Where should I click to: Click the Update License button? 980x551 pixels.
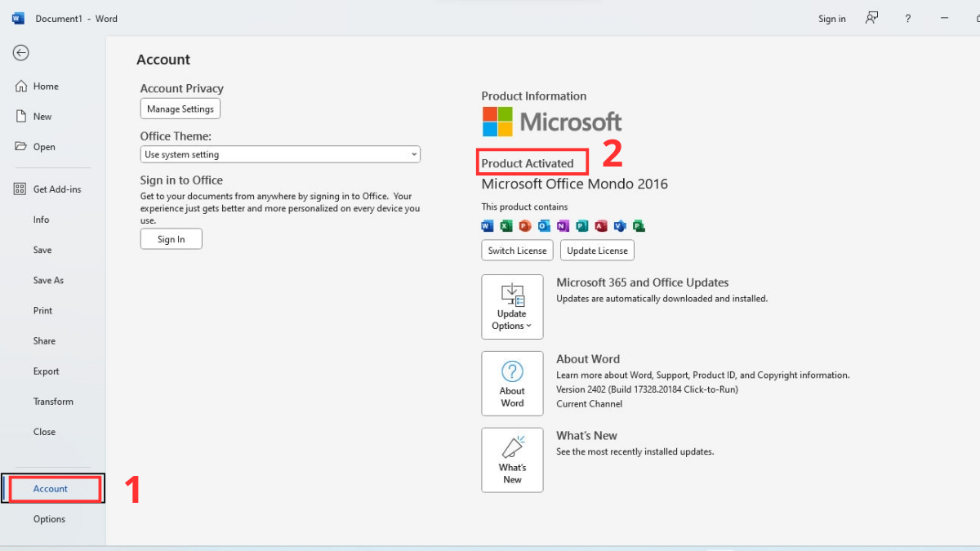tap(598, 251)
